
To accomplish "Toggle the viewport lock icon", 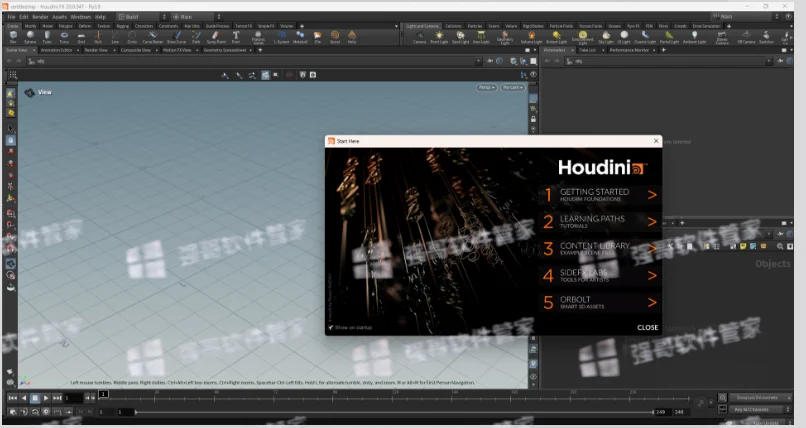I will [x=534, y=119].
